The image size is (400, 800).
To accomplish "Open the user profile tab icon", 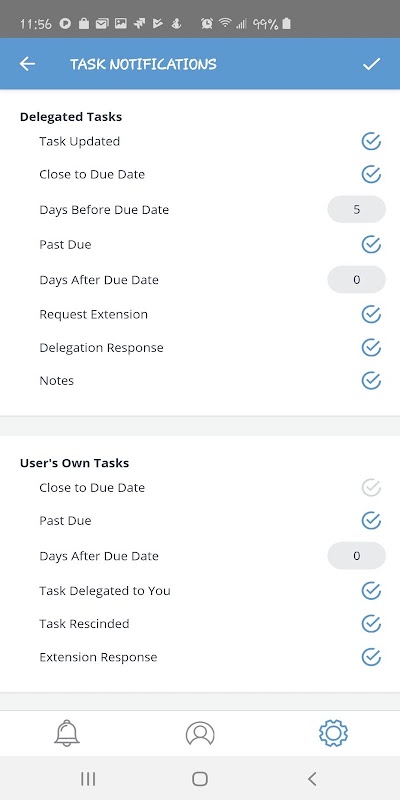I will point(200,733).
